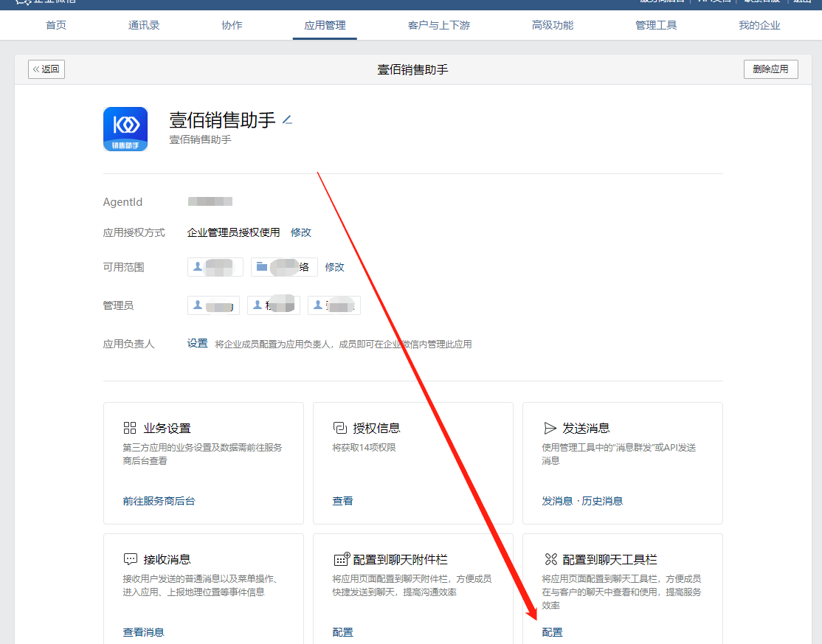The height and width of the screenshot is (644, 822).
Task: Click the 将获取14项权限 text
Action: pos(364,448)
